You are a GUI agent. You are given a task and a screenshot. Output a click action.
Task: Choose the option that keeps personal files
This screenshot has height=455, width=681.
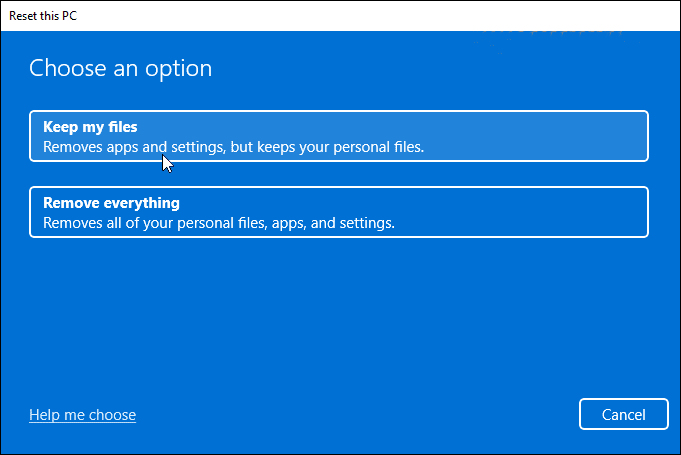pyautogui.click(x=339, y=136)
